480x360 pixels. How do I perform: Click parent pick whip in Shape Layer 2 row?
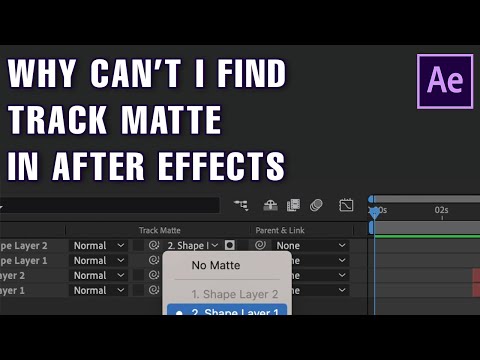click(260, 245)
